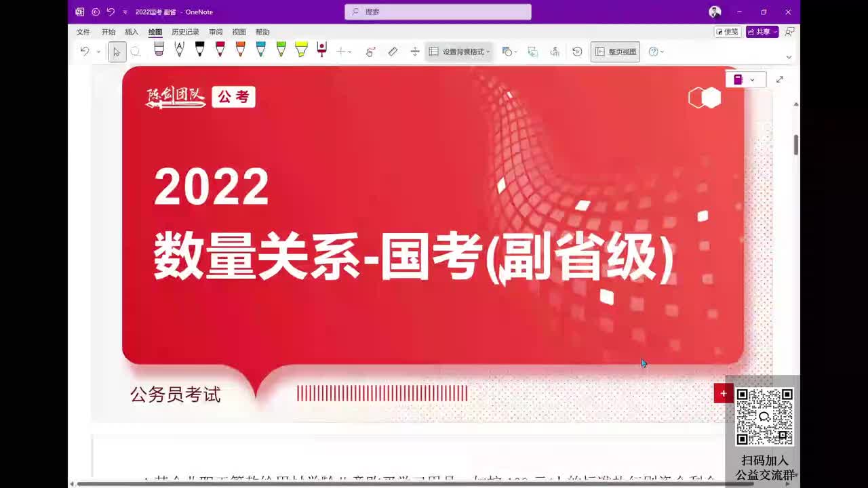
Task: Click the expand page diagonal arrows icon
Action: [x=780, y=79]
